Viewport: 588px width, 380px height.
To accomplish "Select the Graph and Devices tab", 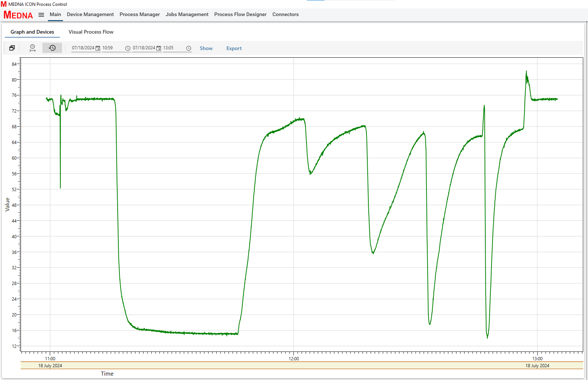I will click(32, 32).
